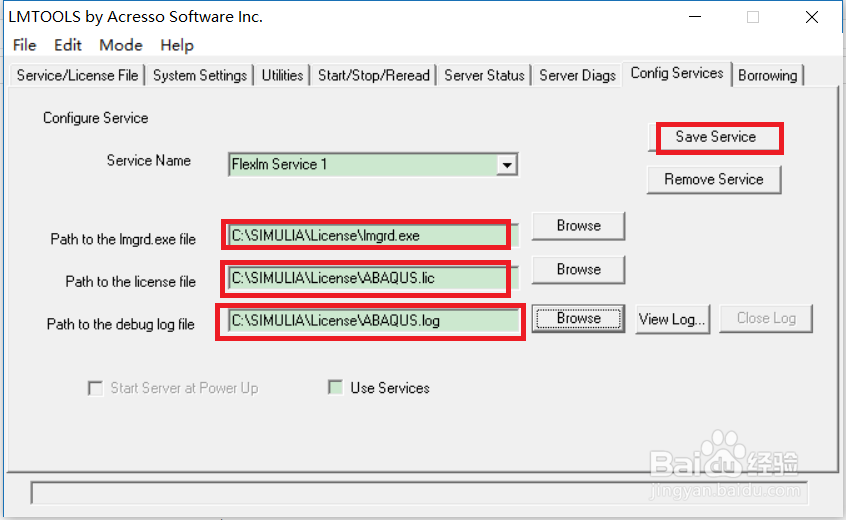Open the Help menu
The width and height of the screenshot is (846, 520).
click(176, 45)
